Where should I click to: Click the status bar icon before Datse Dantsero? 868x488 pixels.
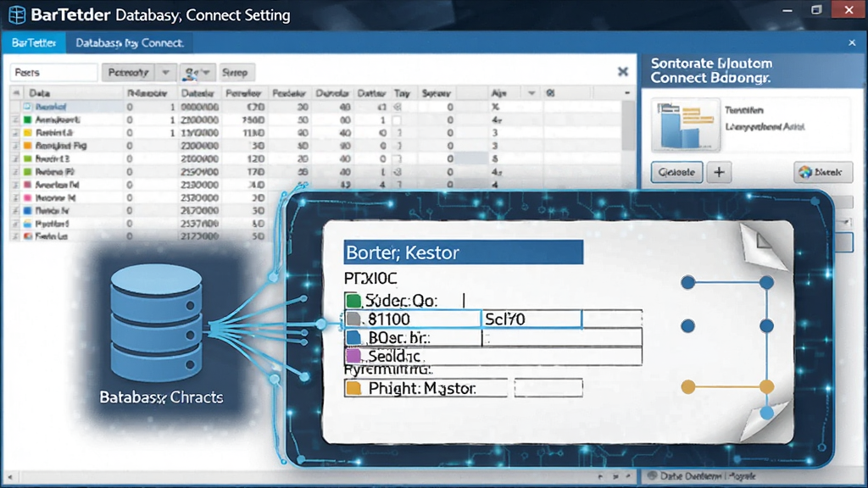click(x=652, y=475)
